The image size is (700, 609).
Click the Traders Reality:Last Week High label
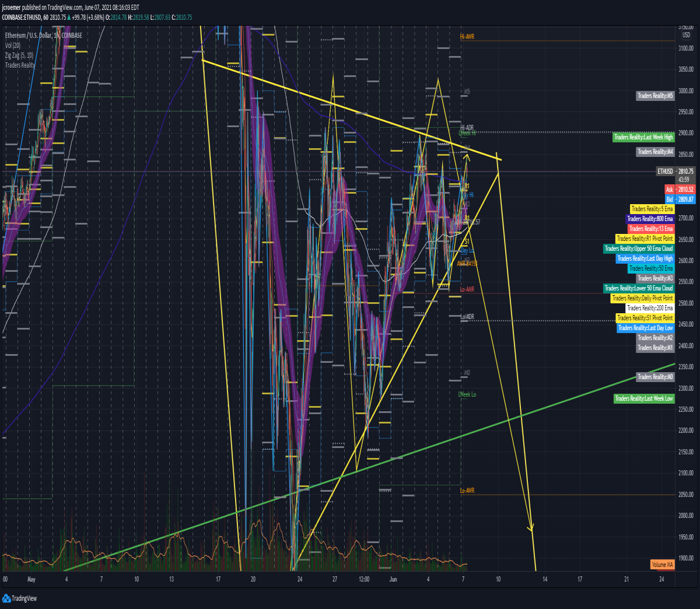[x=643, y=137]
